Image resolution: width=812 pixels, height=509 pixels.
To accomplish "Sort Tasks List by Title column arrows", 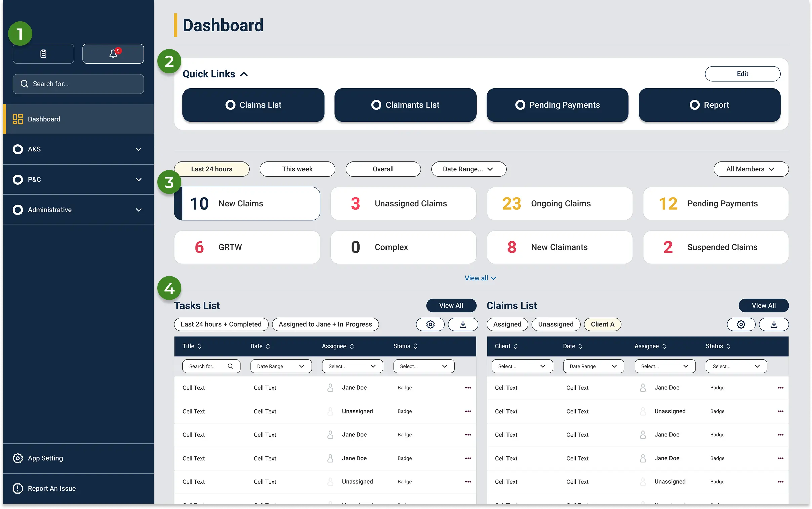I will (x=199, y=346).
